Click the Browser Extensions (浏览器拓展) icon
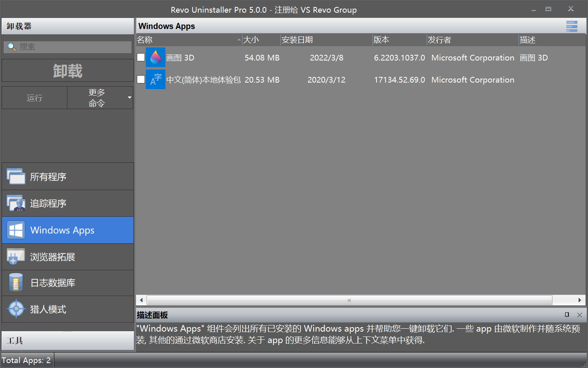 [x=16, y=257]
